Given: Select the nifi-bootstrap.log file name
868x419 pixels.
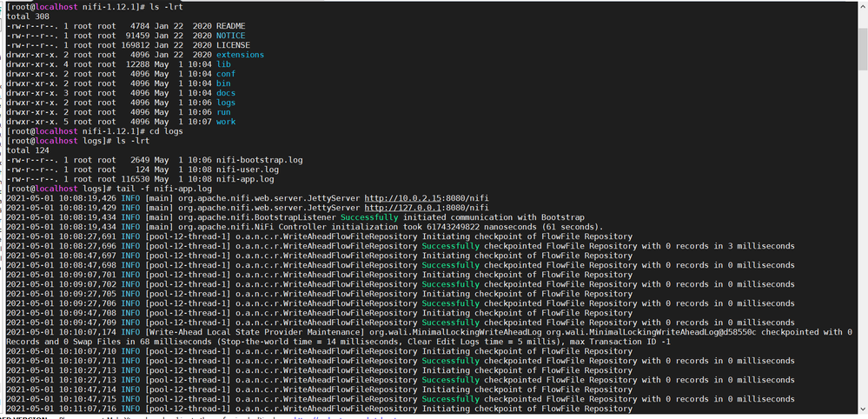Looking at the screenshot, I should [x=260, y=160].
